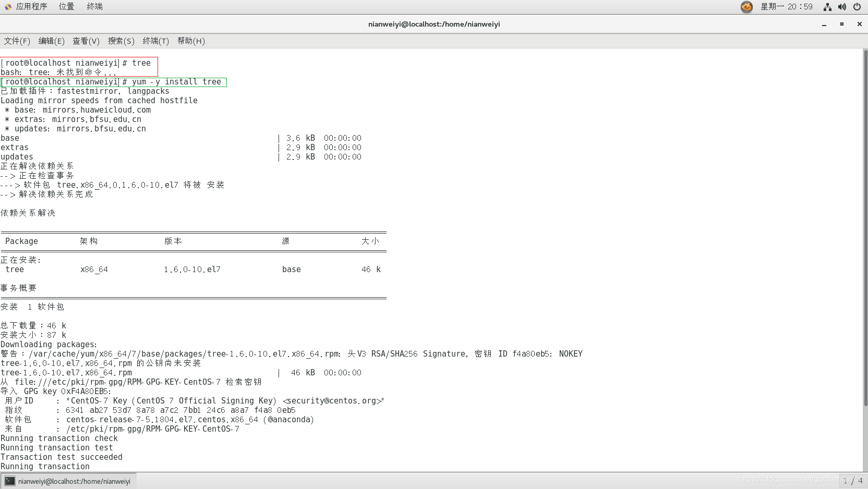The image size is (868, 489).
Task: Click the '架构' column header text
Action: tap(89, 241)
